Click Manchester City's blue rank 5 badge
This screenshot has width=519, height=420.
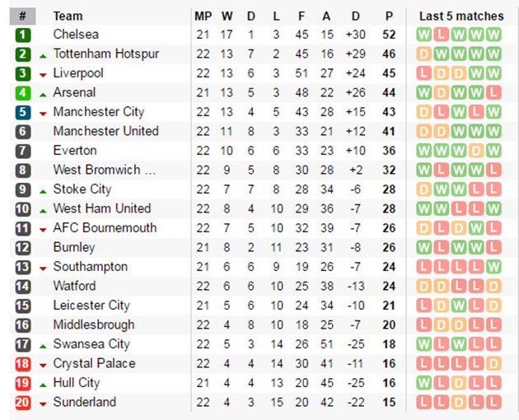coord(23,112)
